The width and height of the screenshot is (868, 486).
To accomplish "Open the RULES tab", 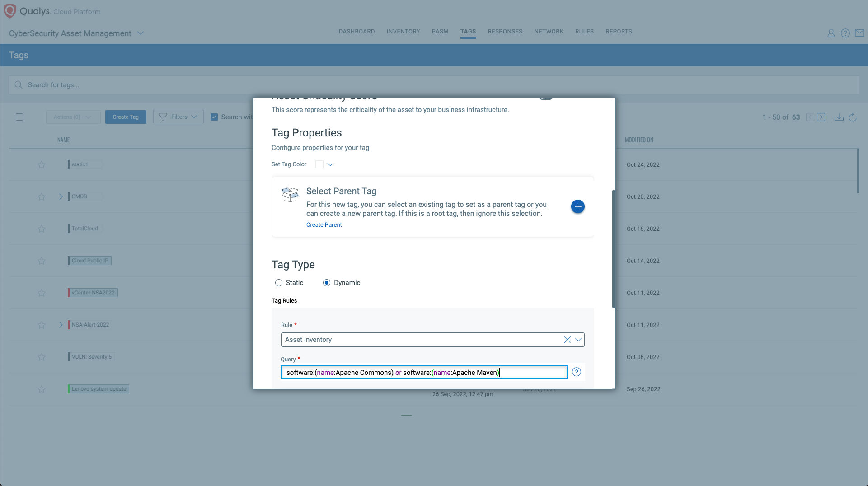I will pyautogui.click(x=584, y=32).
